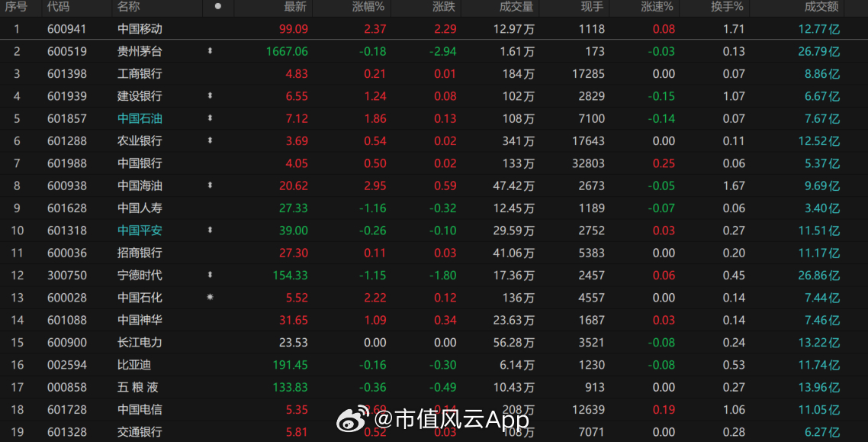Click stock code 600941

[x=67, y=29]
